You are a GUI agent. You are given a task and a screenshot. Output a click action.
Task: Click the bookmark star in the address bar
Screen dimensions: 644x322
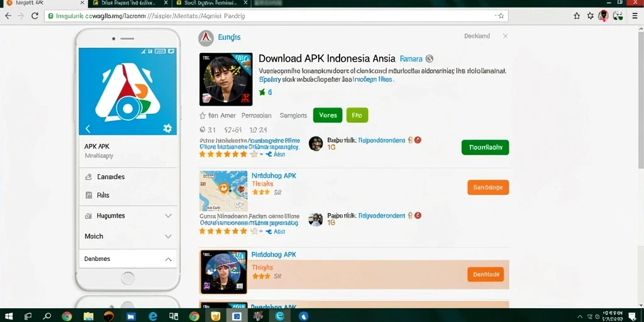point(501,16)
